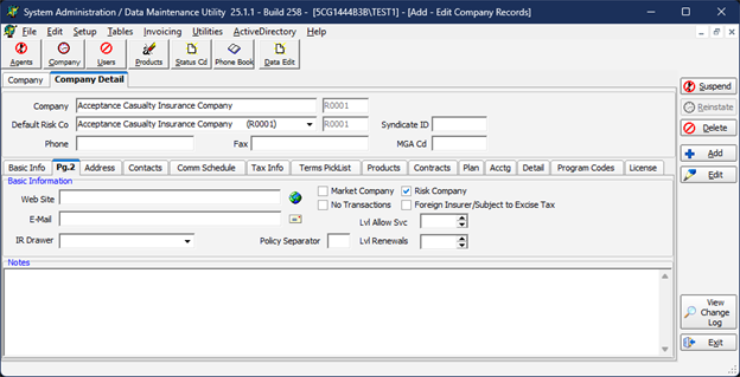Screen dimensions: 740x377
Task: Click the Reinstate button
Action: point(708,107)
